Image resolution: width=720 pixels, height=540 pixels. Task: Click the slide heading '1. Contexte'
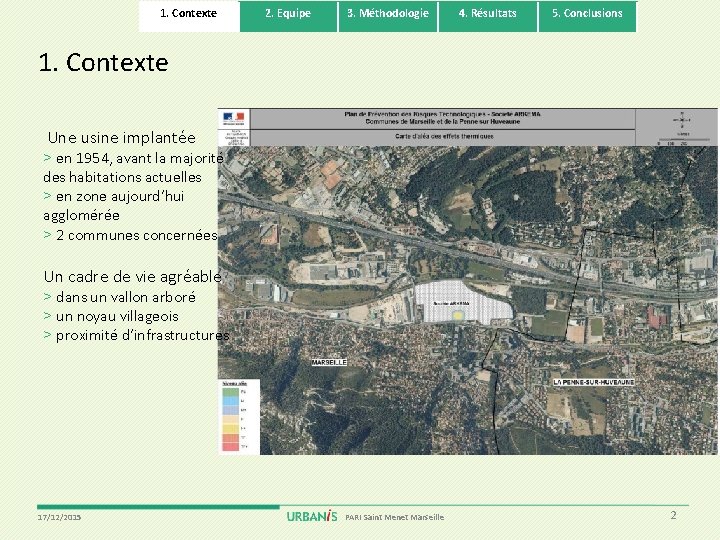click(104, 62)
